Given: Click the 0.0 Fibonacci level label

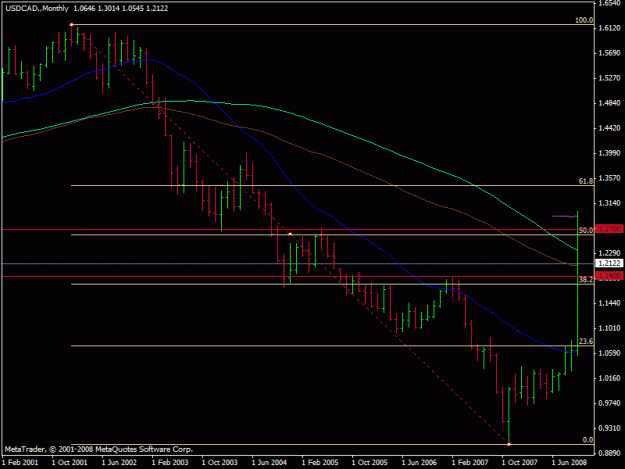Looking at the screenshot, I should click(588, 440).
